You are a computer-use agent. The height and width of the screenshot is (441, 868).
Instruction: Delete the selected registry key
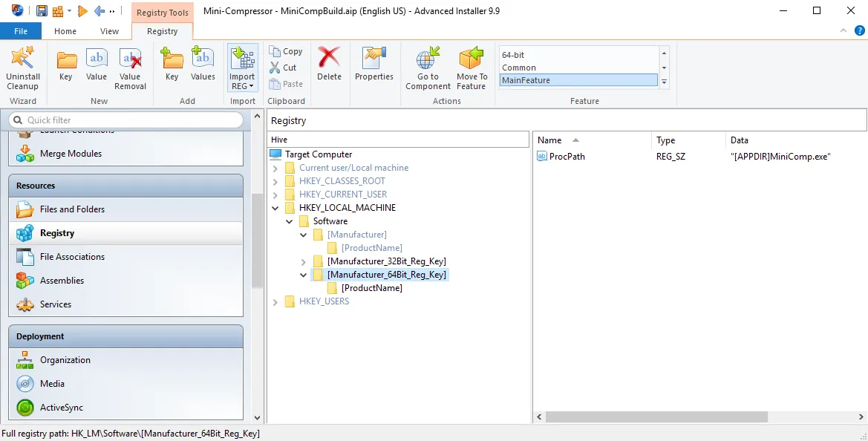330,65
